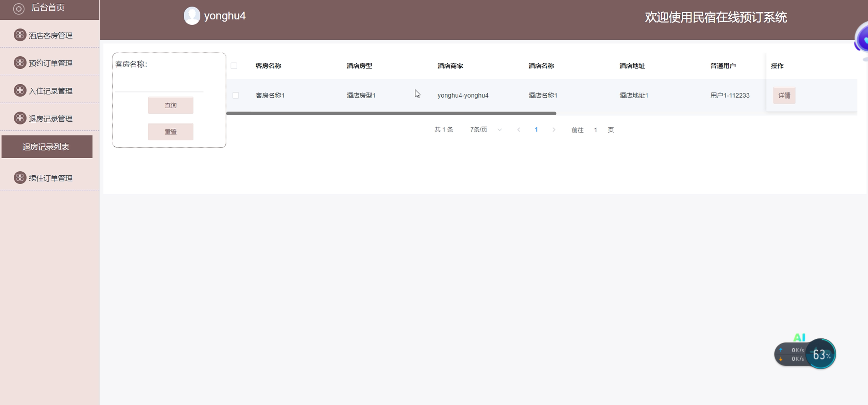The image size is (868, 405).
Task: Click the table horizontal scrollbar
Action: click(391, 113)
